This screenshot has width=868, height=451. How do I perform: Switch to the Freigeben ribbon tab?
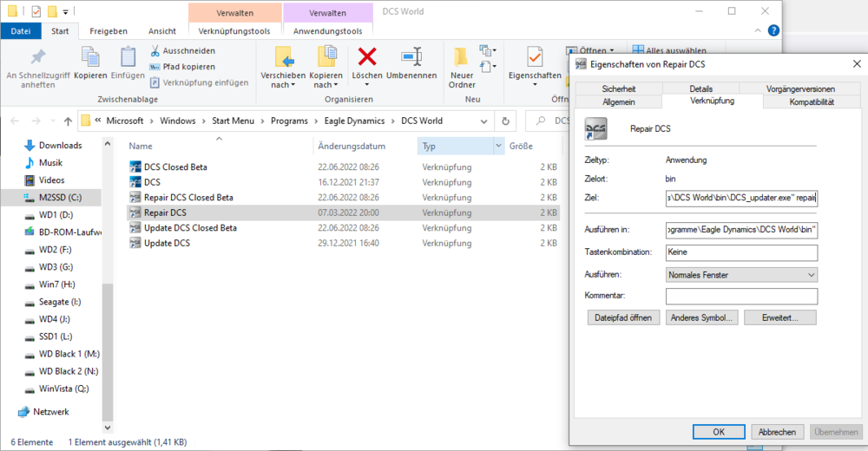coord(108,31)
